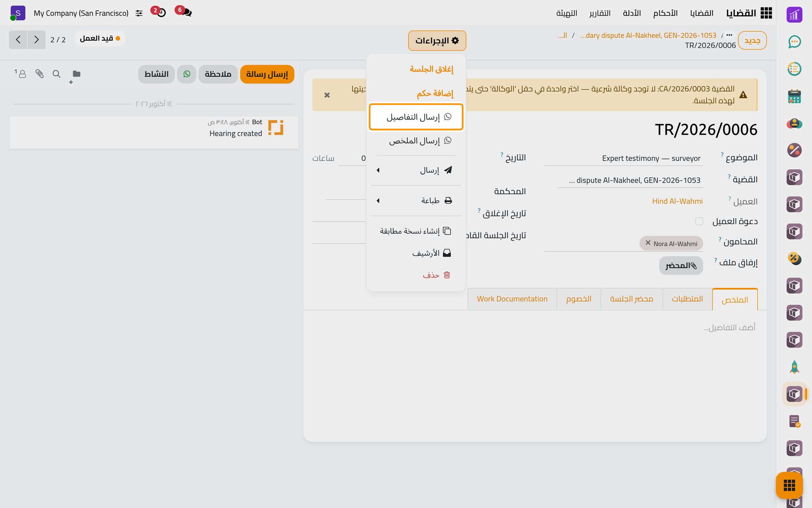Open the orange floating grid launcher

tap(789, 485)
